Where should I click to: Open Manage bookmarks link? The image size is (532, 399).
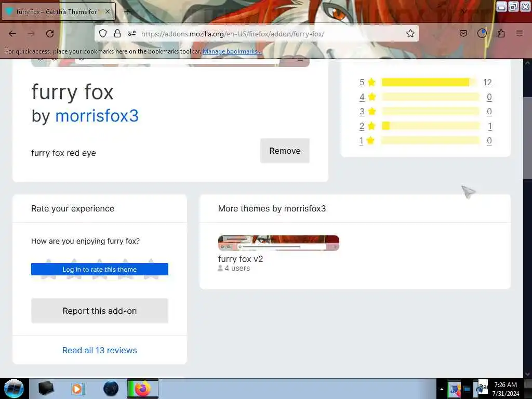[x=232, y=51]
